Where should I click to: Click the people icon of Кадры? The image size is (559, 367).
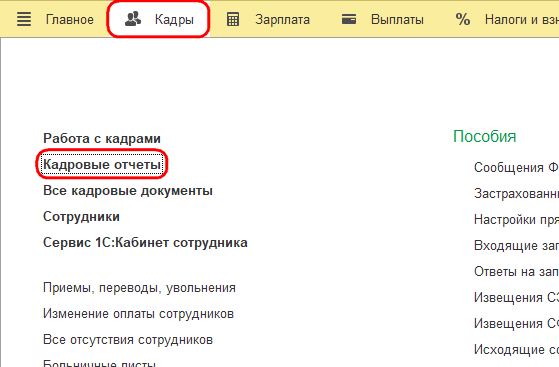[x=133, y=19]
